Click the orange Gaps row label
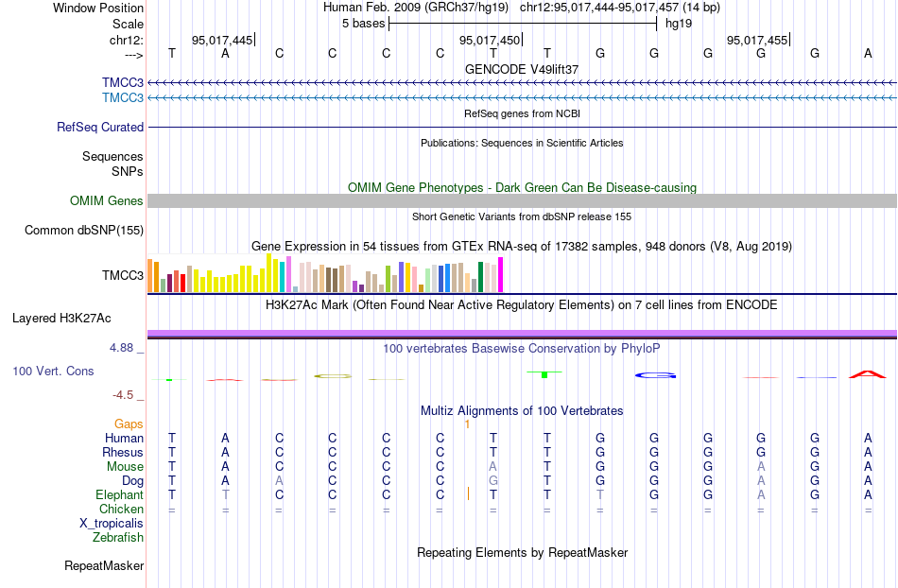The height and width of the screenshot is (588, 898). pos(129,424)
